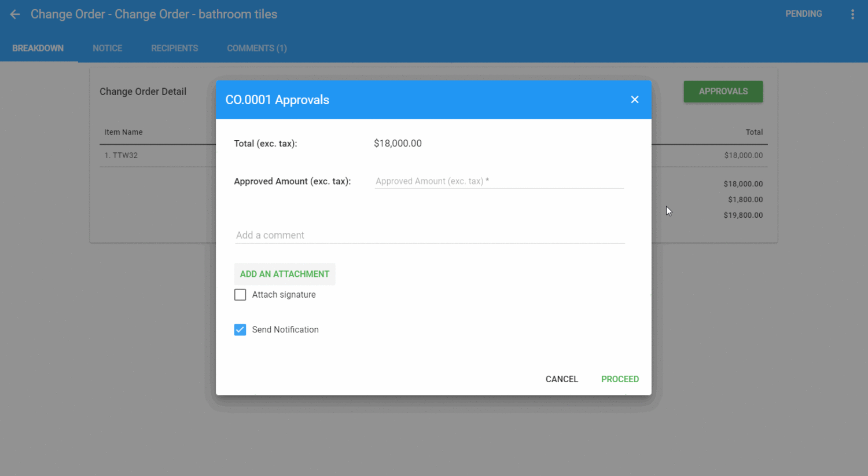Viewport: 868px width, 476px height.
Task: Click the Add a comment field
Action: click(x=429, y=235)
